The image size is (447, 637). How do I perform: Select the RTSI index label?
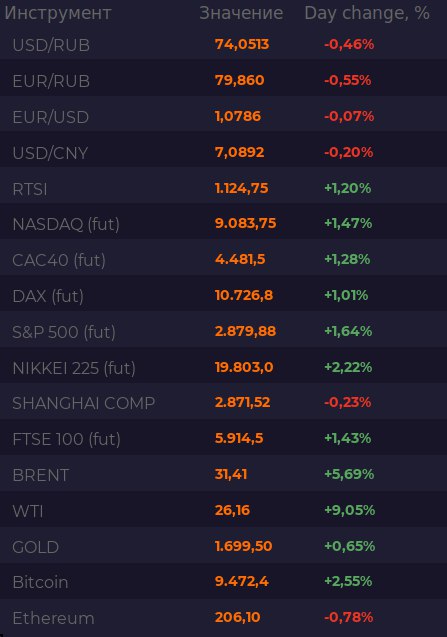pos(30,189)
